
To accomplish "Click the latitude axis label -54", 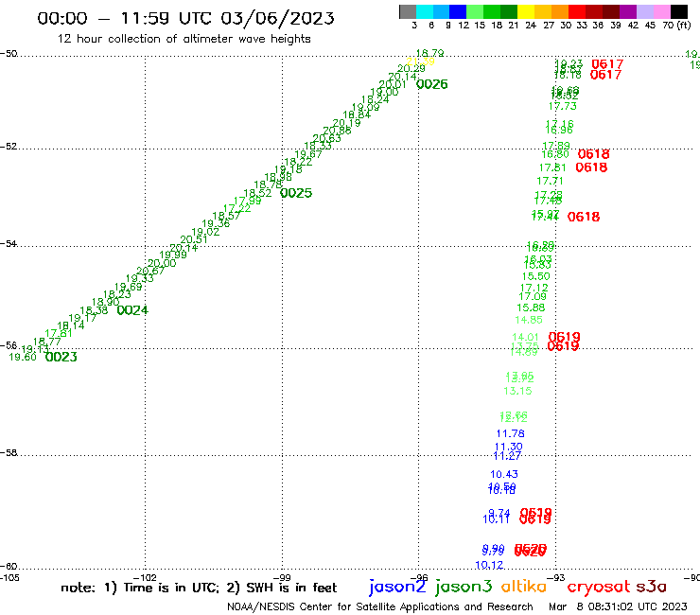I will coord(9,244).
